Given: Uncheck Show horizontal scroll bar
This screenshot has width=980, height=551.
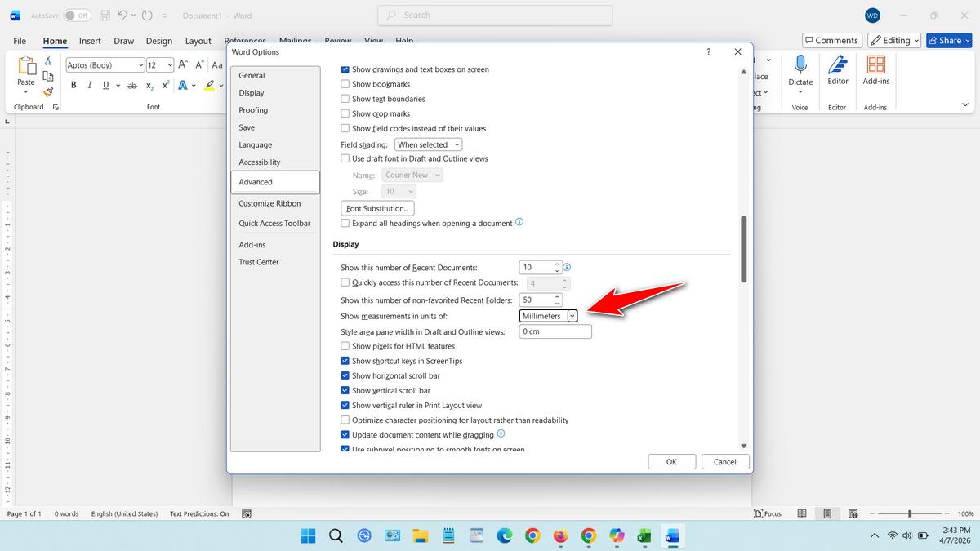Looking at the screenshot, I should (x=345, y=375).
